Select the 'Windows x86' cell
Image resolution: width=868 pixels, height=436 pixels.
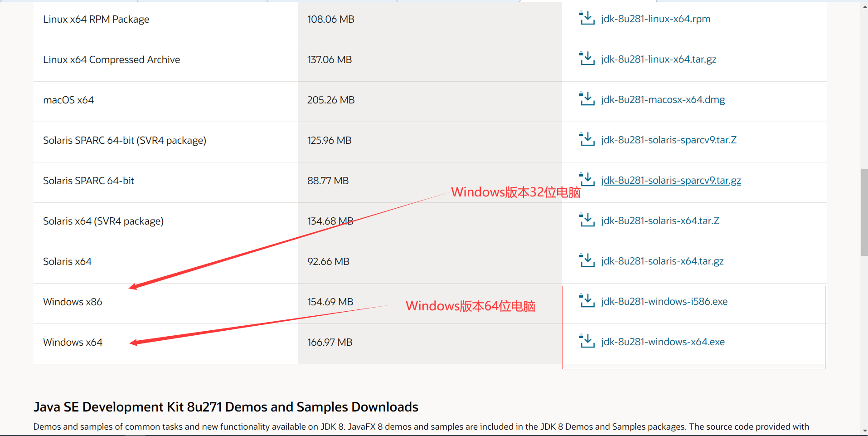click(165, 304)
